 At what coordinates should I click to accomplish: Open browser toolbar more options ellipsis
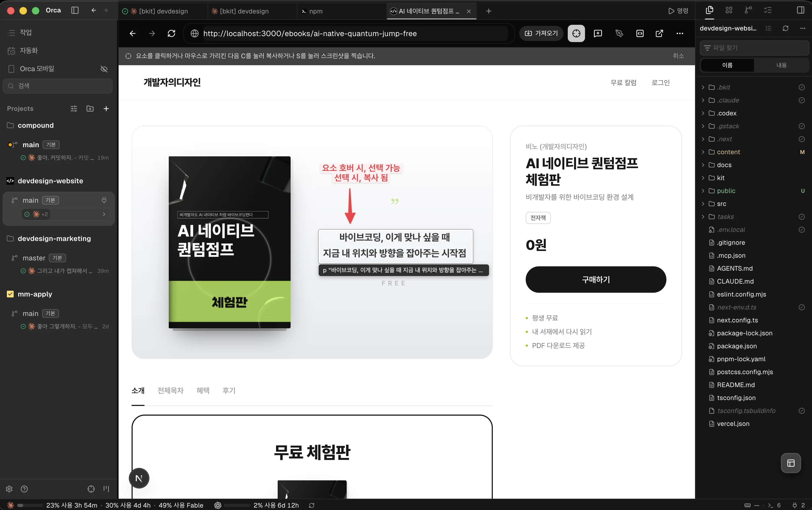tap(680, 33)
